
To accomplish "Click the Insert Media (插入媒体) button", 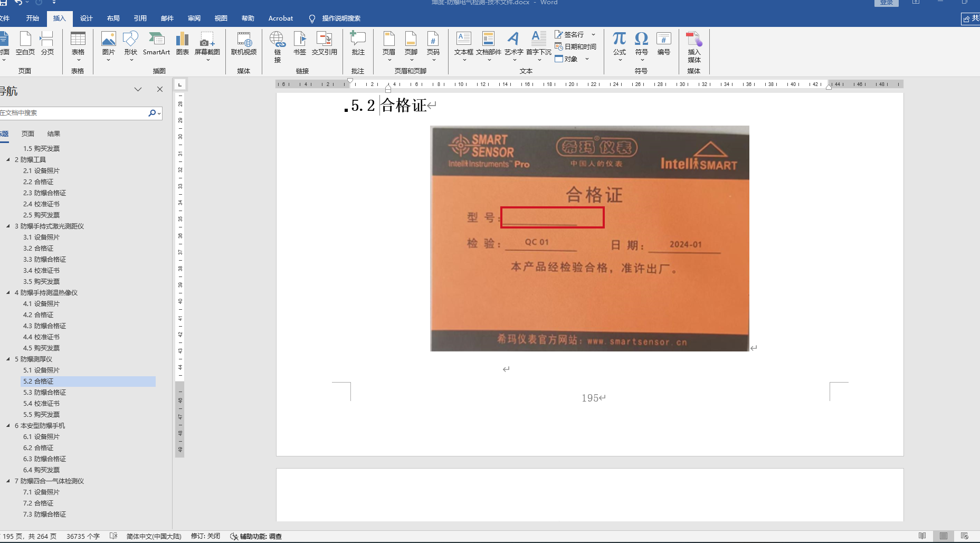I will 694,47.
